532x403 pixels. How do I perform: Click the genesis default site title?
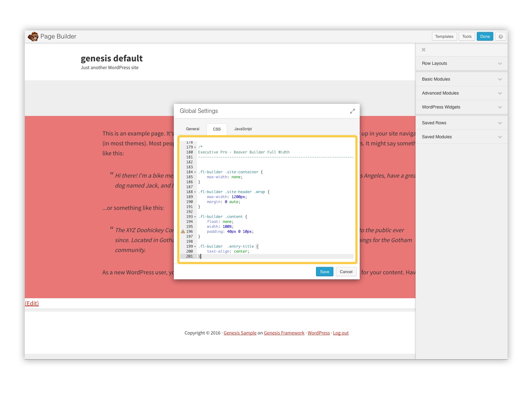[112, 58]
